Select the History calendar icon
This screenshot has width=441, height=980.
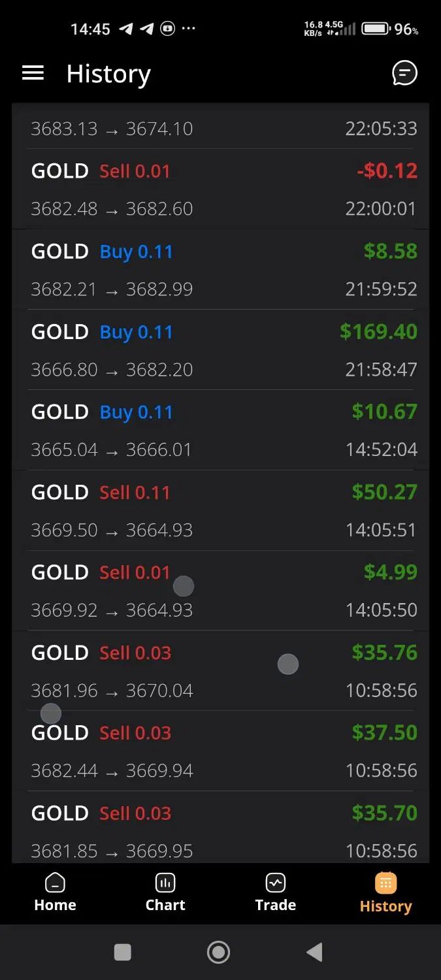(x=385, y=883)
